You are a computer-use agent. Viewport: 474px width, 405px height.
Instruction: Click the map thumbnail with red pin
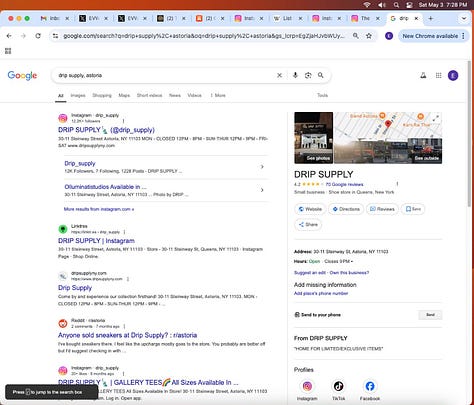click(388, 125)
